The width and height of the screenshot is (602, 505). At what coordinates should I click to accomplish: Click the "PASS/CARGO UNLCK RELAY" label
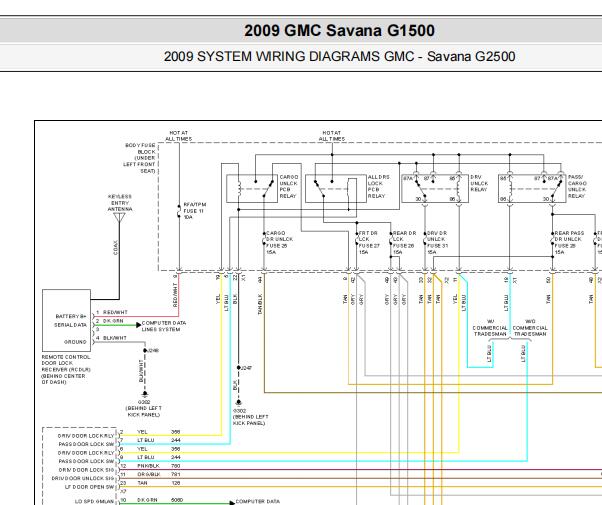577,186
